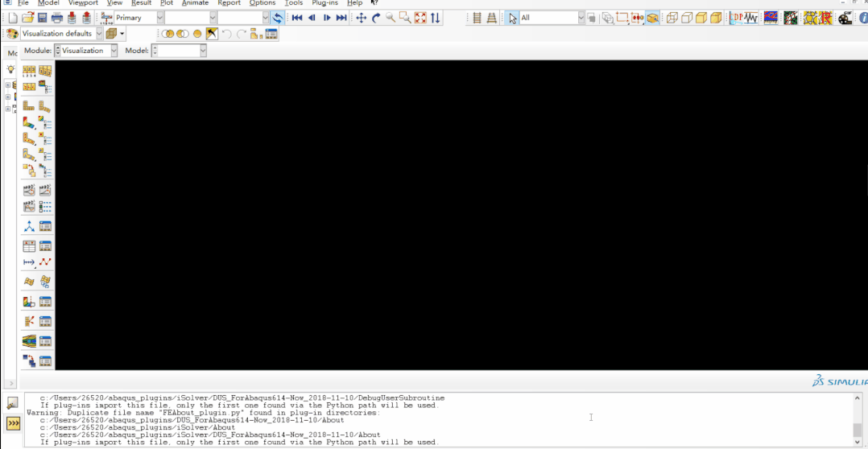This screenshot has height=449, width=868.
Task: Expand the first model tree node
Action: coord(8,85)
